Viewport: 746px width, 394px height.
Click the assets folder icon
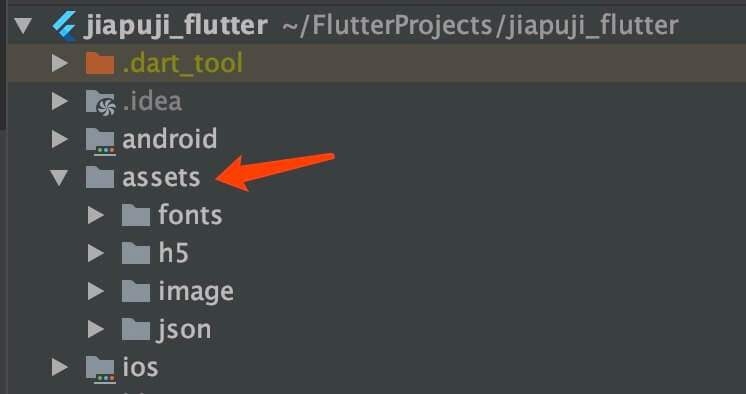tap(100, 177)
